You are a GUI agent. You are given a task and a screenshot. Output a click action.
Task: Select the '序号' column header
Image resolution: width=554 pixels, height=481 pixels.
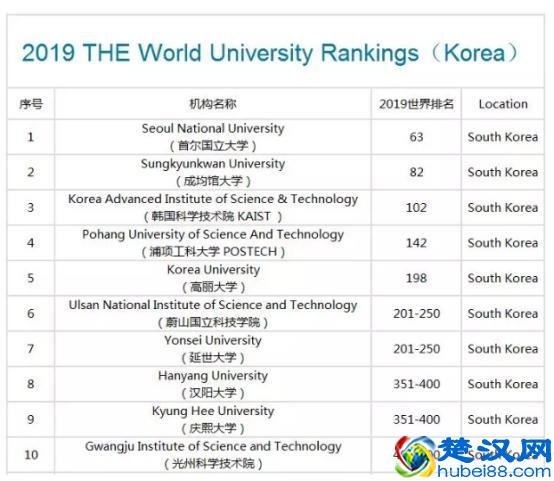(31, 104)
